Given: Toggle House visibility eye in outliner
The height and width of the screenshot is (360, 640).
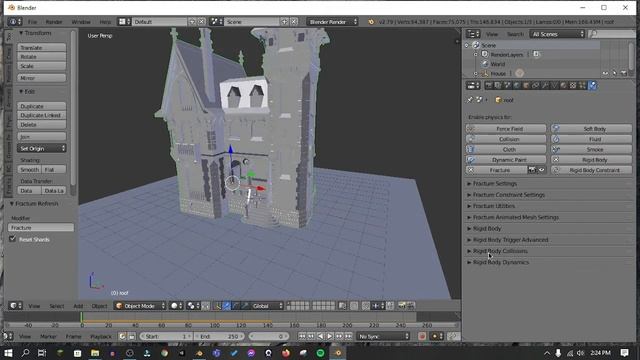Looking at the screenshot, I should (x=605, y=73).
